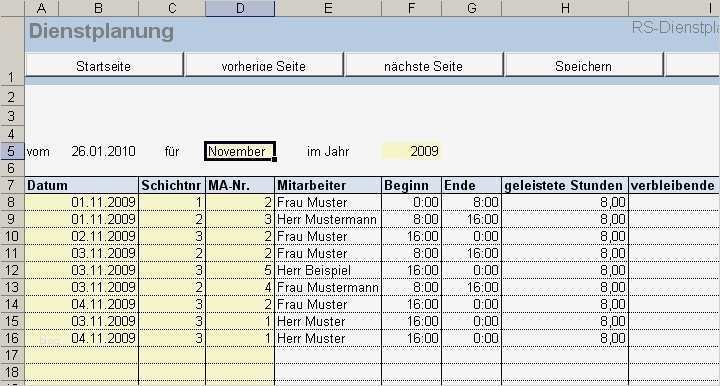
Task: Select date 01.11.2009 in row 8
Action: coord(81,202)
